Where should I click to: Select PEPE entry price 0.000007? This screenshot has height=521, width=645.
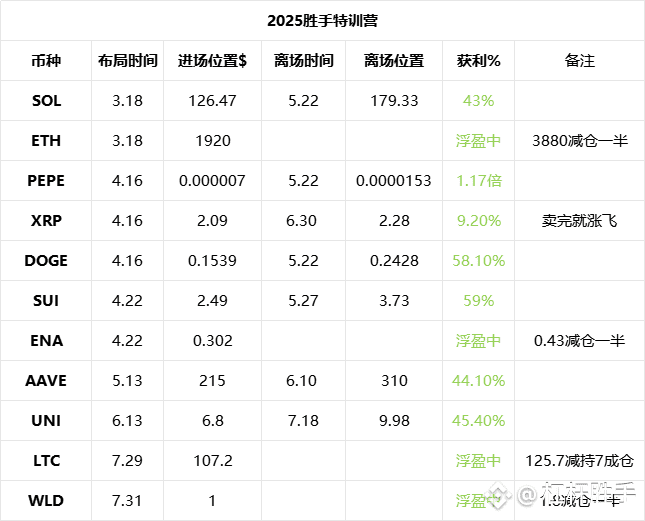[x=212, y=181]
